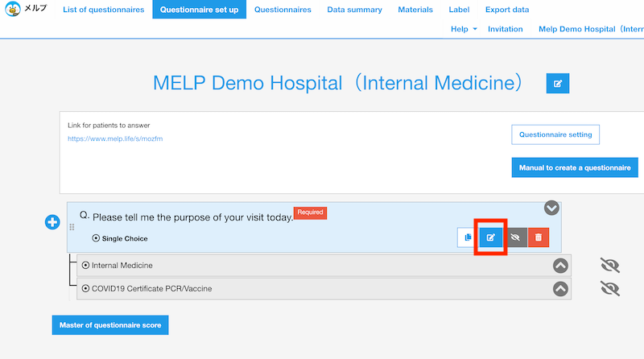This screenshot has width=644, height=359.
Task: Click Melp Demo Hospital account menu
Action: (591, 29)
